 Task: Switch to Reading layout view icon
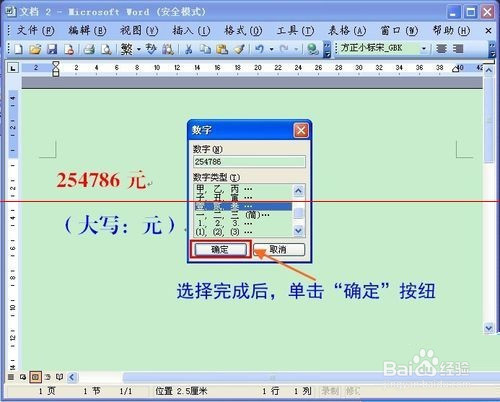click(x=59, y=377)
